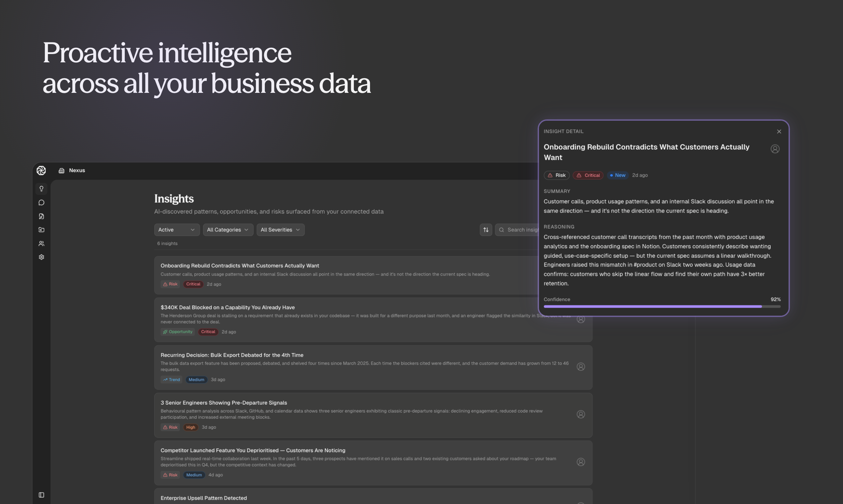Screen dimensions: 843x504
Task: Open the 3 Senior Engineers insight
Action: 224,403
